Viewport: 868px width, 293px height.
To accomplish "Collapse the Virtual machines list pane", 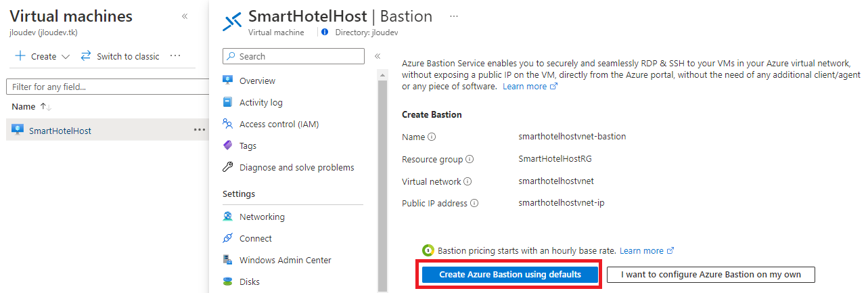I will coord(185,16).
